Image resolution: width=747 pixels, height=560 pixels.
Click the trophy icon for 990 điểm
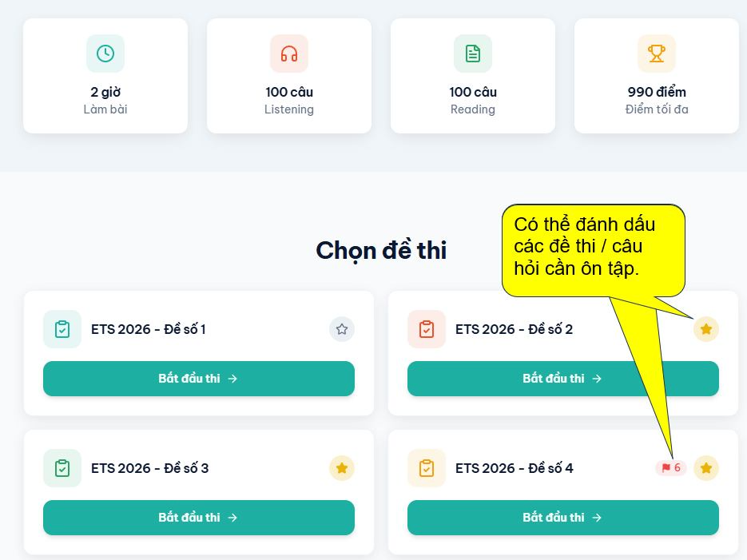(x=656, y=53)
